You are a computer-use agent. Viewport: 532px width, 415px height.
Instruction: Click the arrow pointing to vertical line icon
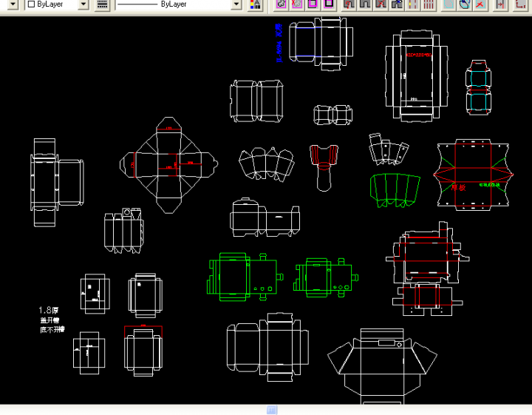click(x=501, y=4)
